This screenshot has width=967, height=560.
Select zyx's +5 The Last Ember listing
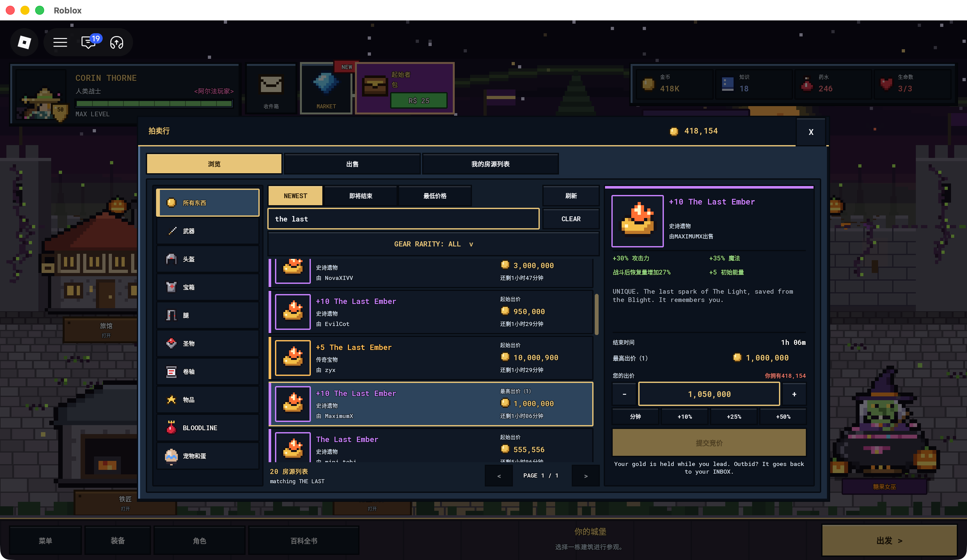click(431, 358)
